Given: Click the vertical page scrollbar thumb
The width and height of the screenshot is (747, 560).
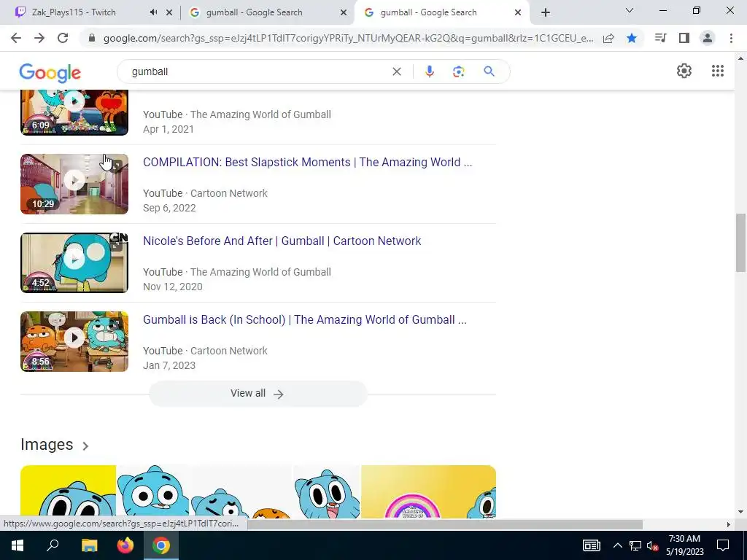Looking at the screenshot, I should [x=740, y=242].
